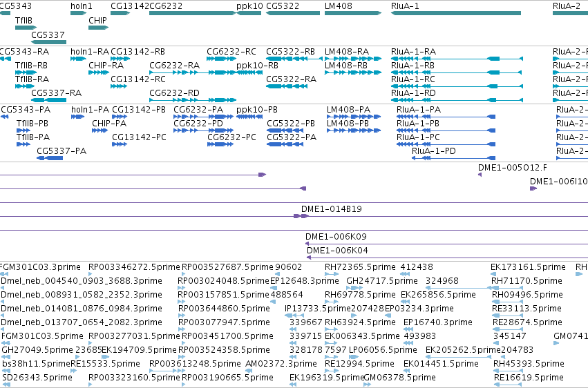Click the FGM301C03.3prime label
This screenshot has width=588, height=388.
[x=40, y=267]
